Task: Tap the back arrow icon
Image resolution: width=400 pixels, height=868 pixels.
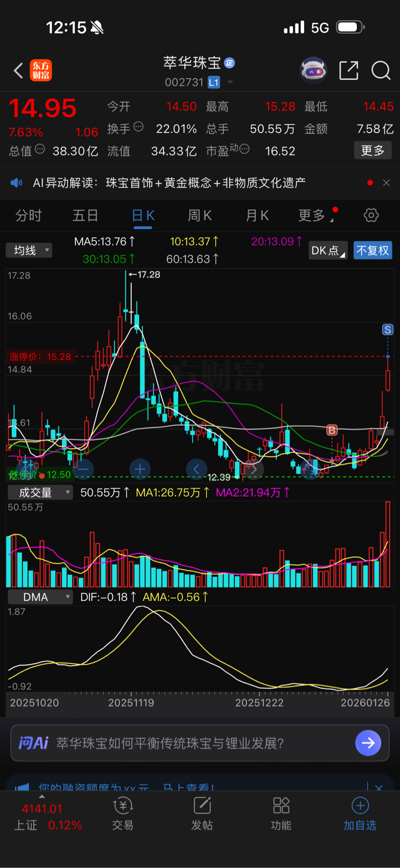Action: tap(19, 70)
